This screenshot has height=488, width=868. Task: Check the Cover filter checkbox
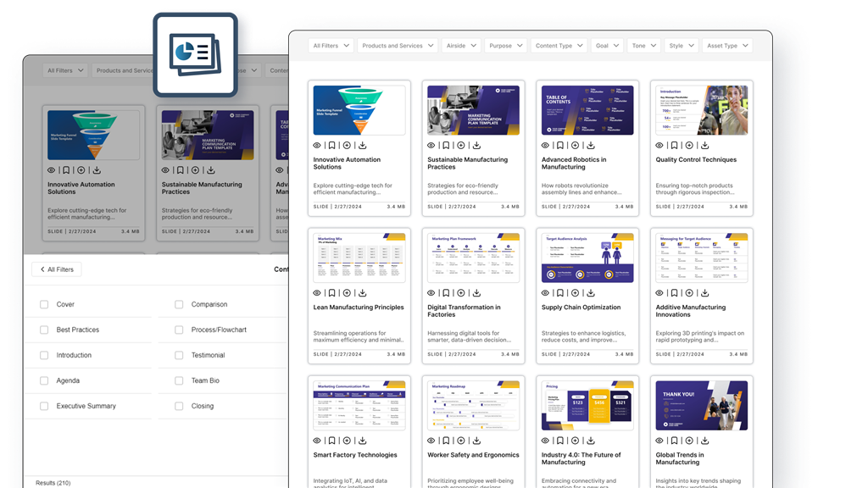tap(44, 304)
